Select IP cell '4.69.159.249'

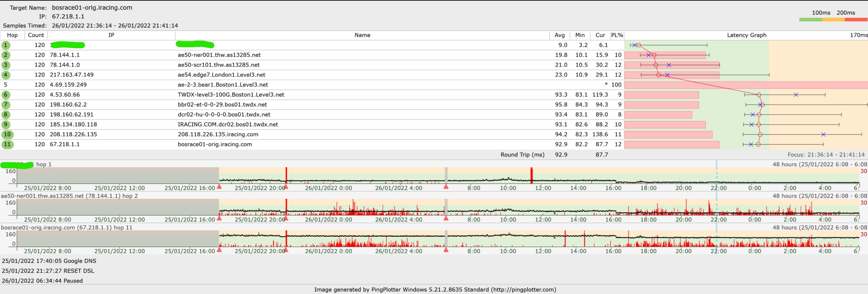68,84
